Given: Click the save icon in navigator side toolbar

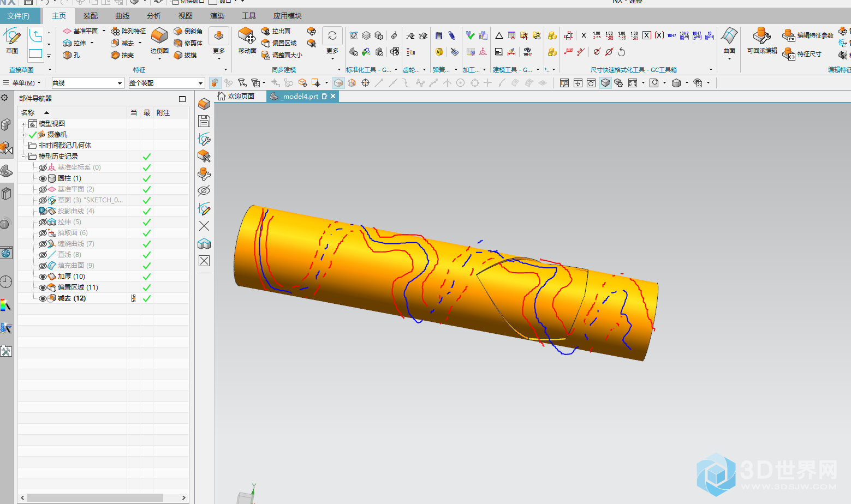Looking at the screenshot, I should point(204,121).
